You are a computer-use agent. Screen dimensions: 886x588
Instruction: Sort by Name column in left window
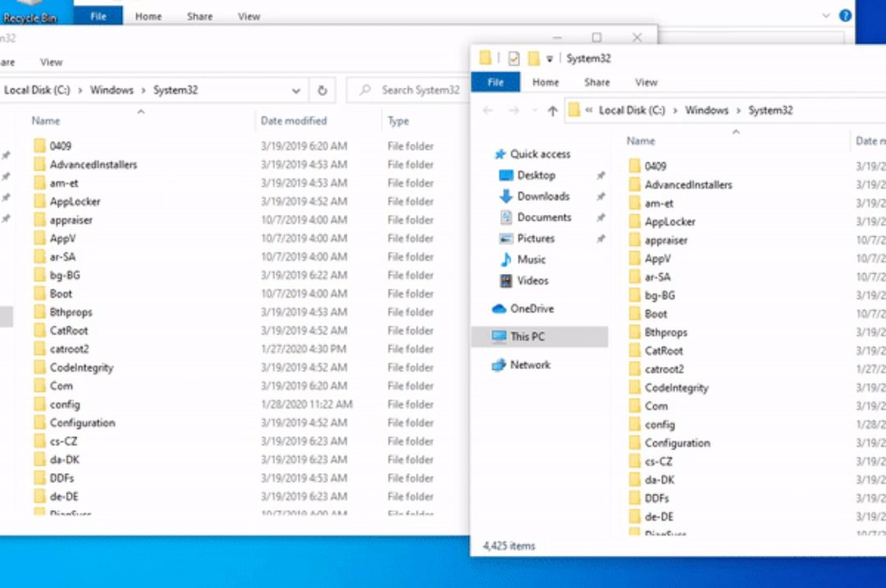coord(46,121)
